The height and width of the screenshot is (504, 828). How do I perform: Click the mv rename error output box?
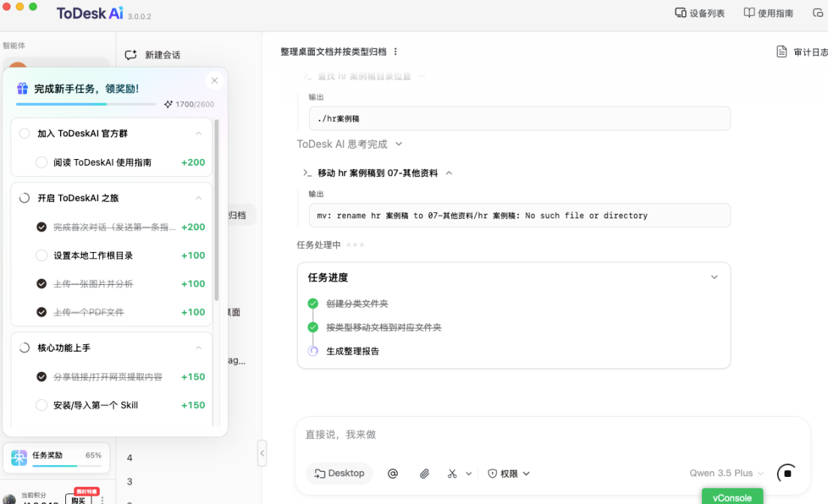click(520, 215)
